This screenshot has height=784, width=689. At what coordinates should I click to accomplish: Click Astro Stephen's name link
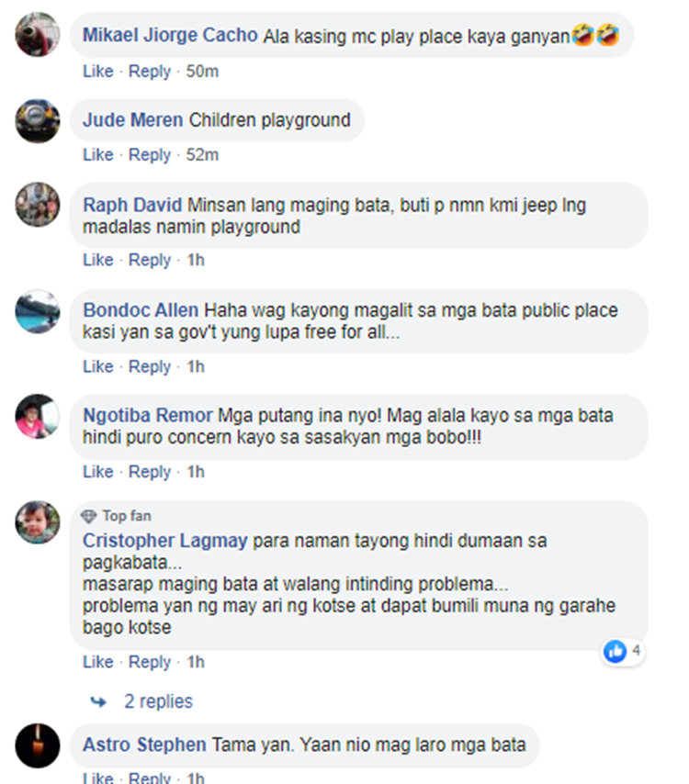(144, 745)
